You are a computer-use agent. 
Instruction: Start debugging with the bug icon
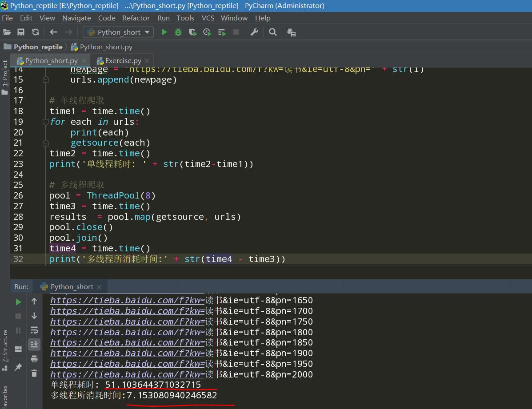click(178, 32)
